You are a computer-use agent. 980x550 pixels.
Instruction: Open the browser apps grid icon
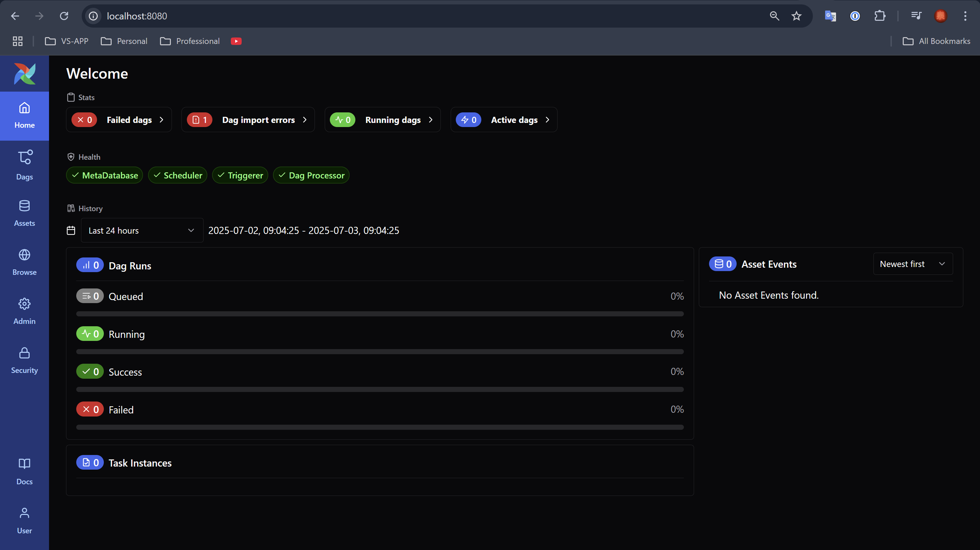[18, 41]
